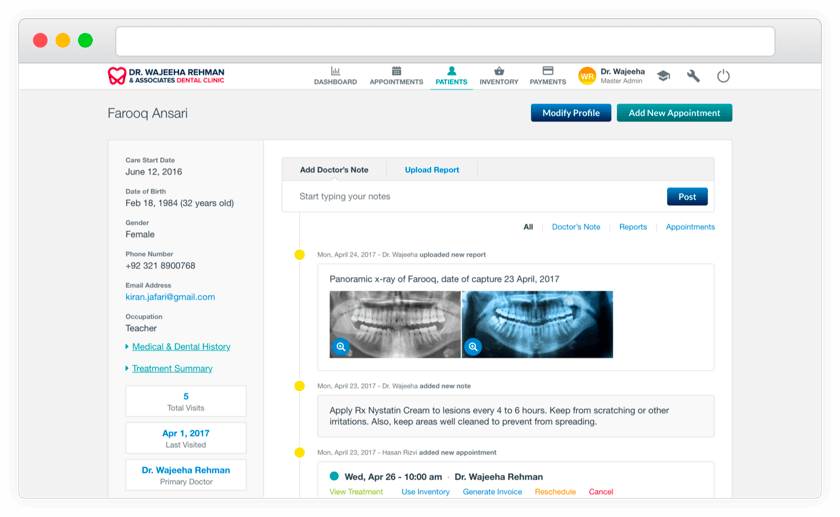Viewport: 840px width, 517px height.
Task: Open the Inventory menu
Action: coord(499,82)
